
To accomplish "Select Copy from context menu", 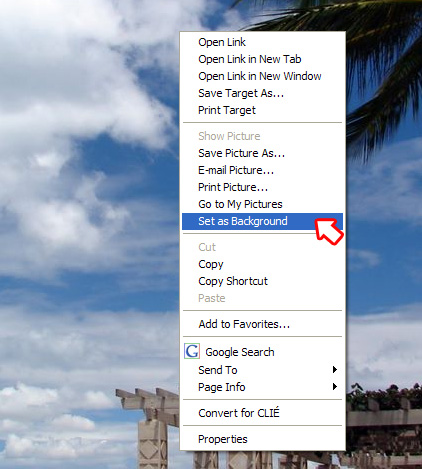I will (x=262, y=264).
